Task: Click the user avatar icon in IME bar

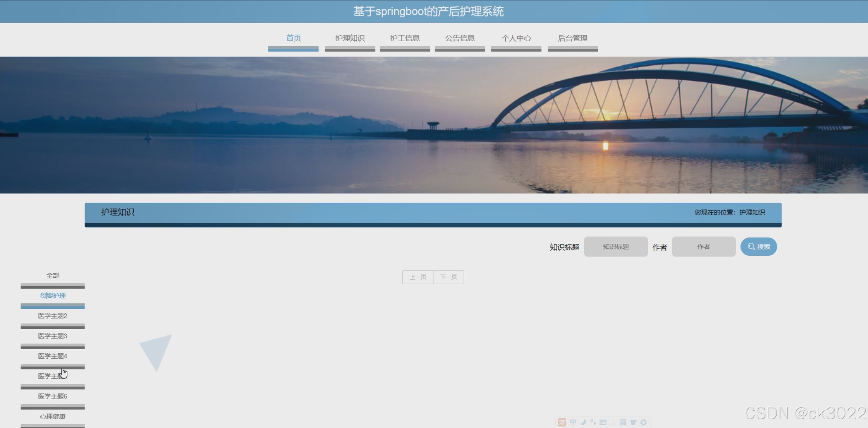Action: pos(613,422)
